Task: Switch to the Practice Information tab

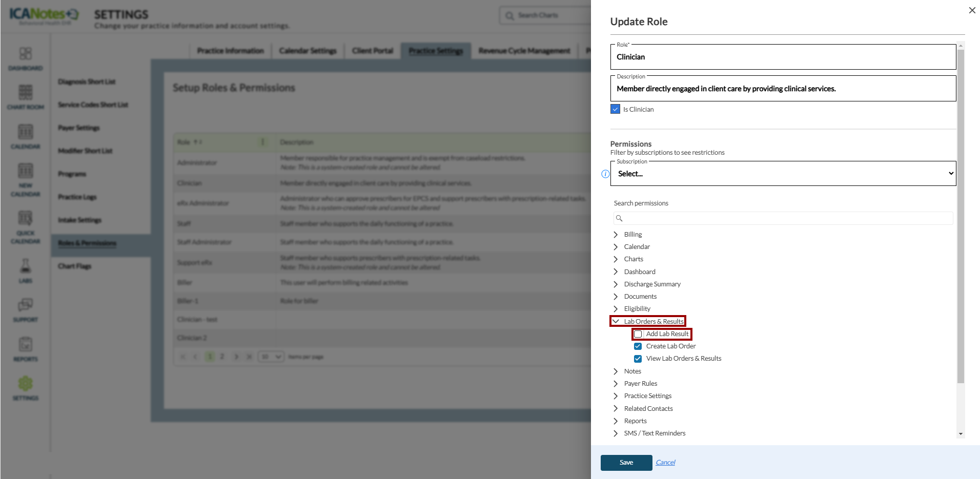Action: coord(230,51)
